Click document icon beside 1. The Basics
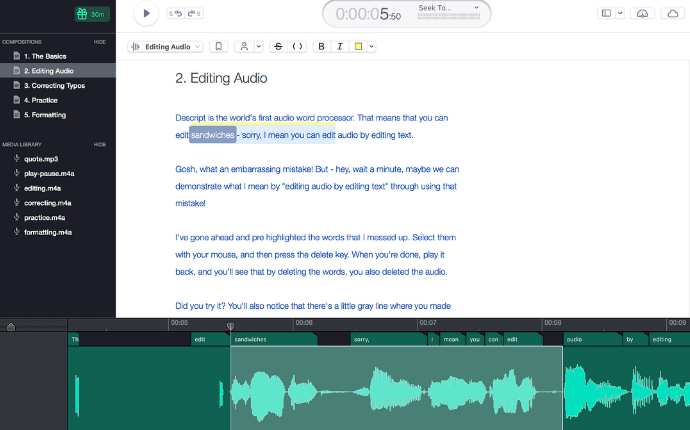Screen dimensions: 690x430 click(17, 56)
